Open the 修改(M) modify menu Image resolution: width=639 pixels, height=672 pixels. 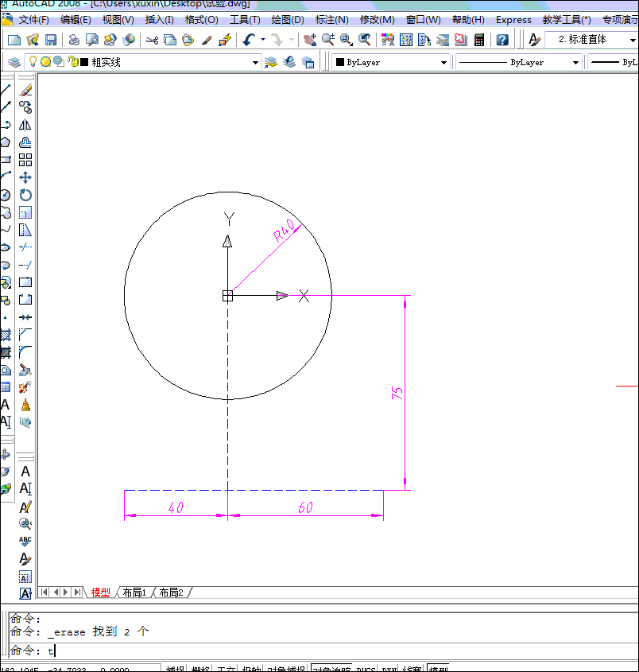click(x=377, y=20)
